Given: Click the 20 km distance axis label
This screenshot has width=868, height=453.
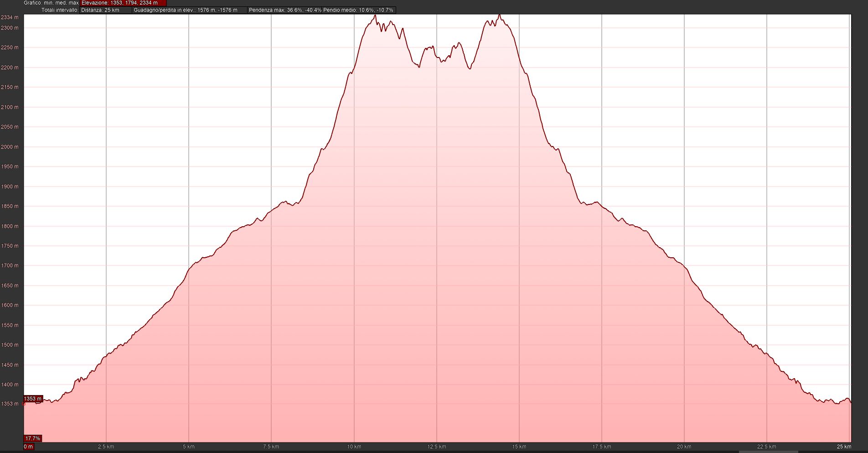Looking at the screenshot, I should coord(684,447).
